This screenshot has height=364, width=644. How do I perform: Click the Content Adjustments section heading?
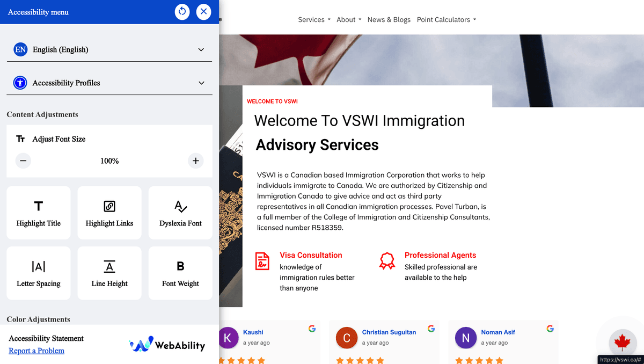coord(42,114)
